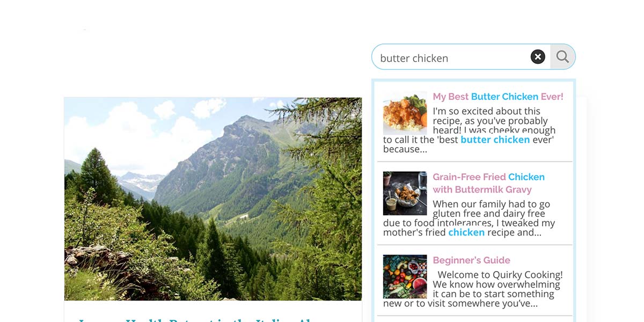Clear the search text with the X icon
644x322 pixels.
tap(538, 57)
